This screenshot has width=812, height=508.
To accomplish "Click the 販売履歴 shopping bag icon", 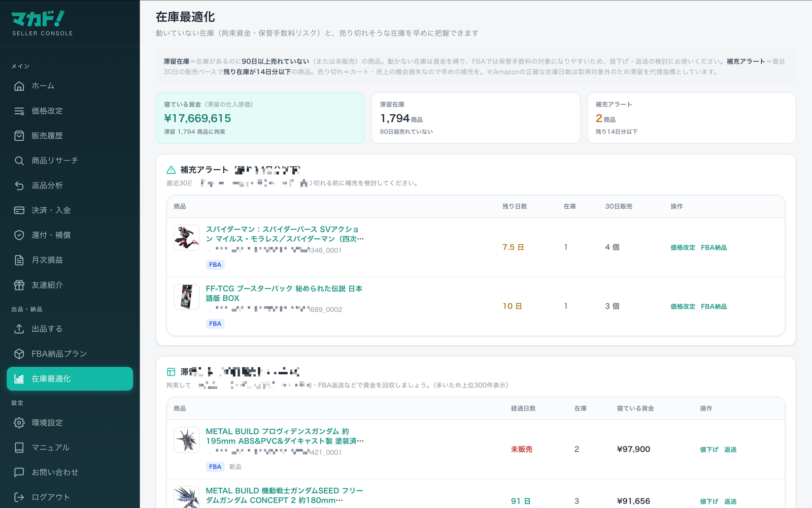I will [19, 136].
